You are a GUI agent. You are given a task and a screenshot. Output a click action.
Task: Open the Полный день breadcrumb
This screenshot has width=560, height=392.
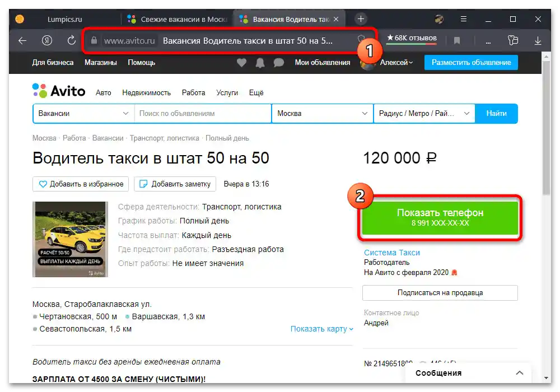pos(227,138)
